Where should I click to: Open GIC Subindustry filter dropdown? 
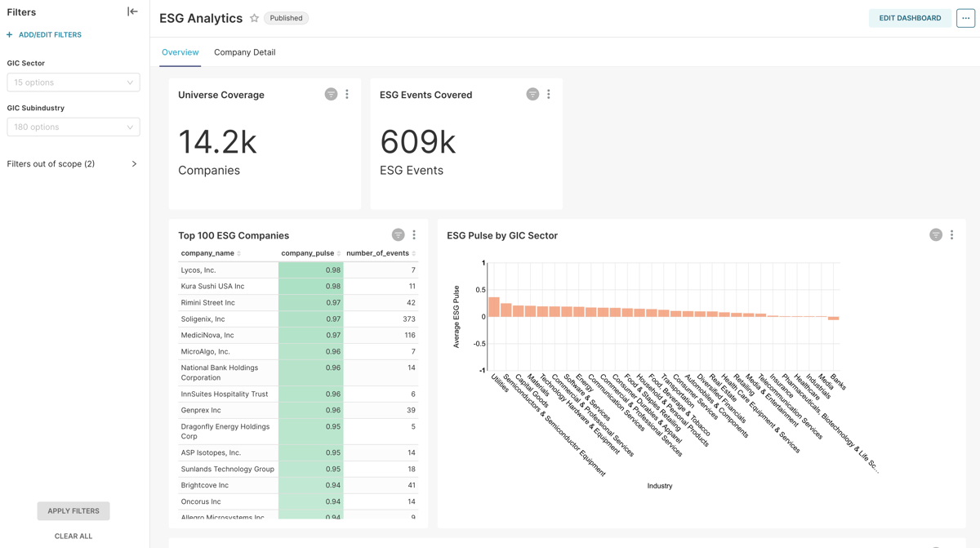[x=73, y=127]
